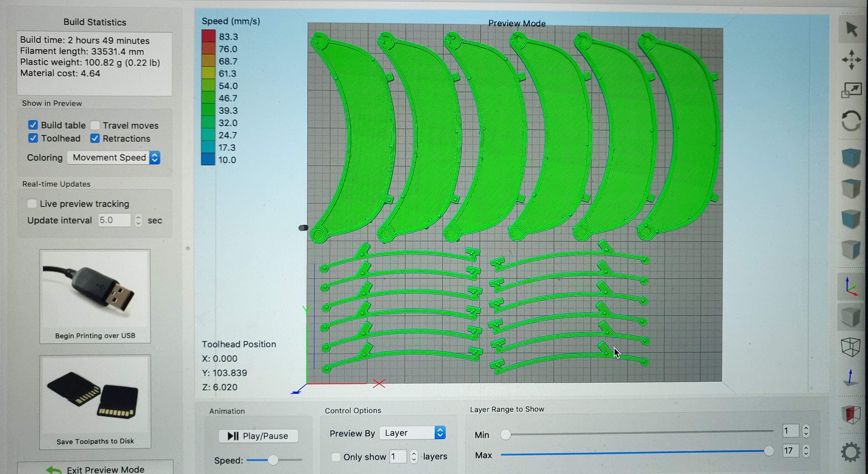
Task: Enable Travel moves in preview
Action: (x=95, y=125)
